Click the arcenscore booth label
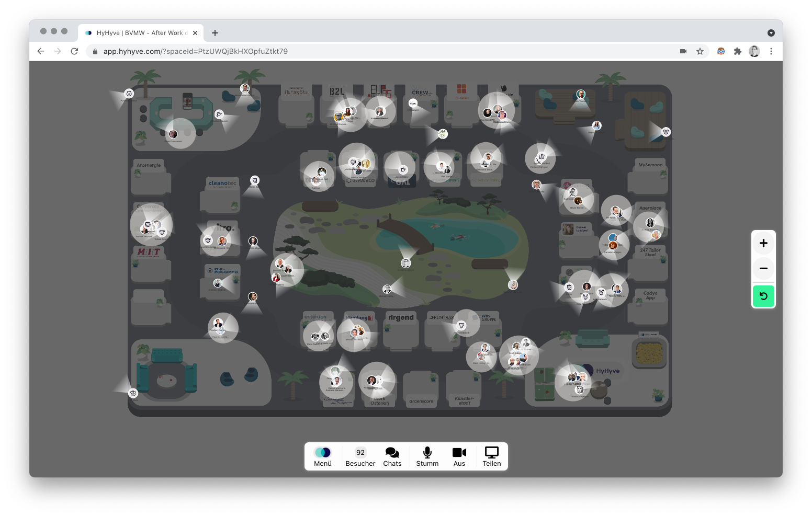 [421, 402]
